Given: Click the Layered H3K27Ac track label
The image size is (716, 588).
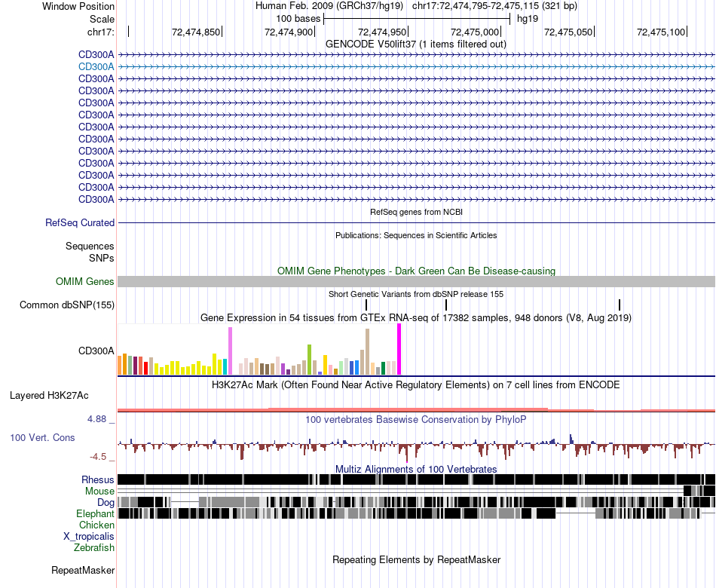Looking at the screenshot, I should [x=49, y=396].
